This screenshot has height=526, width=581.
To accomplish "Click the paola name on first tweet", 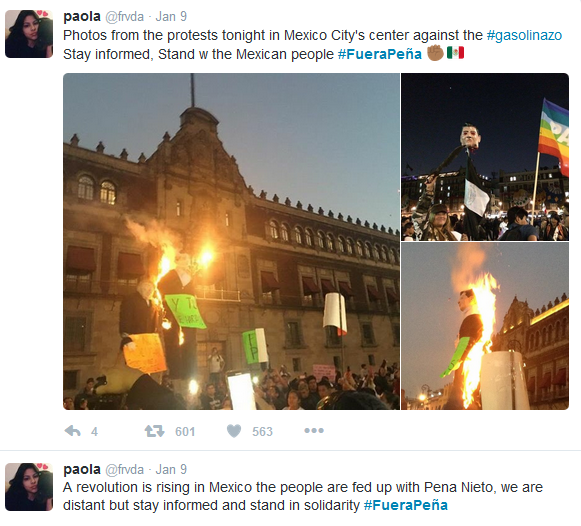I will click(82, 16).
